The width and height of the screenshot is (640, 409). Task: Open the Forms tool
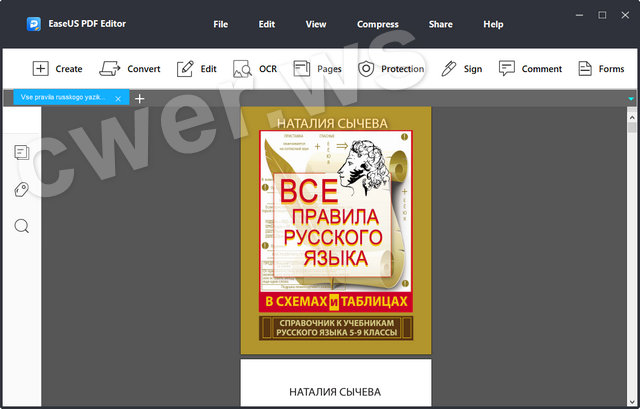[585, 69]
